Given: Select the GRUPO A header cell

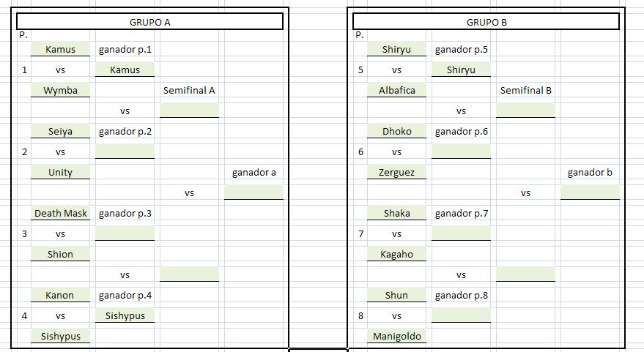Looking at the screenshot, I should (x=149, y=22).
